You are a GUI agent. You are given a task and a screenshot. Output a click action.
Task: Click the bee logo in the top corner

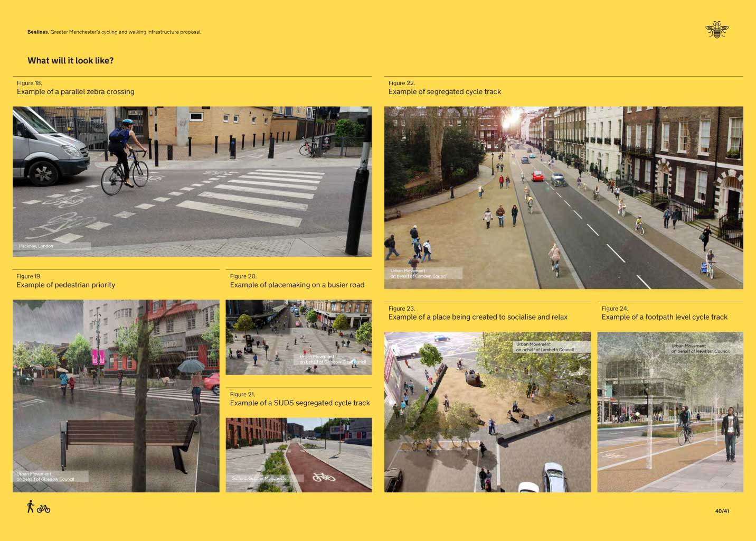[x=716, y=30]
